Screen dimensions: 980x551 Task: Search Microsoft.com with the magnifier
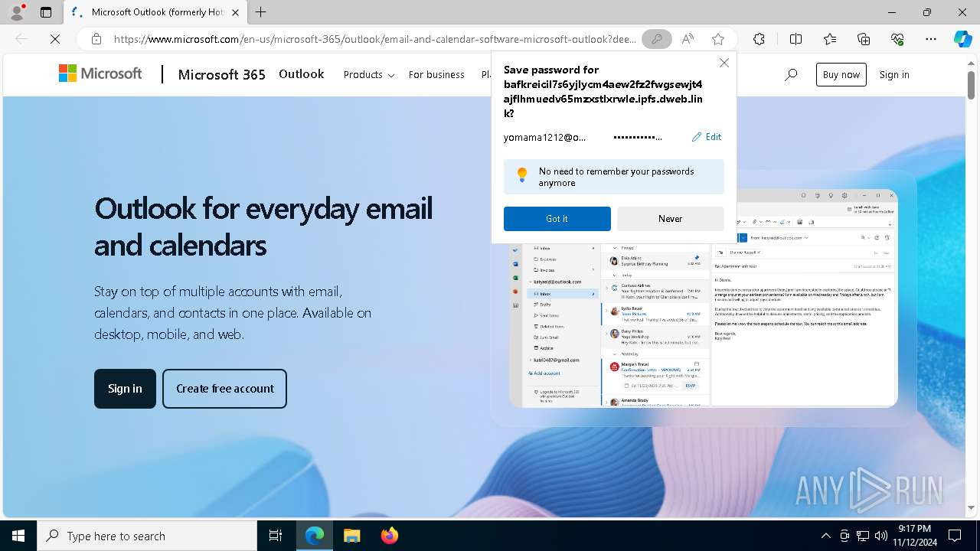click(x=791, y=74)
